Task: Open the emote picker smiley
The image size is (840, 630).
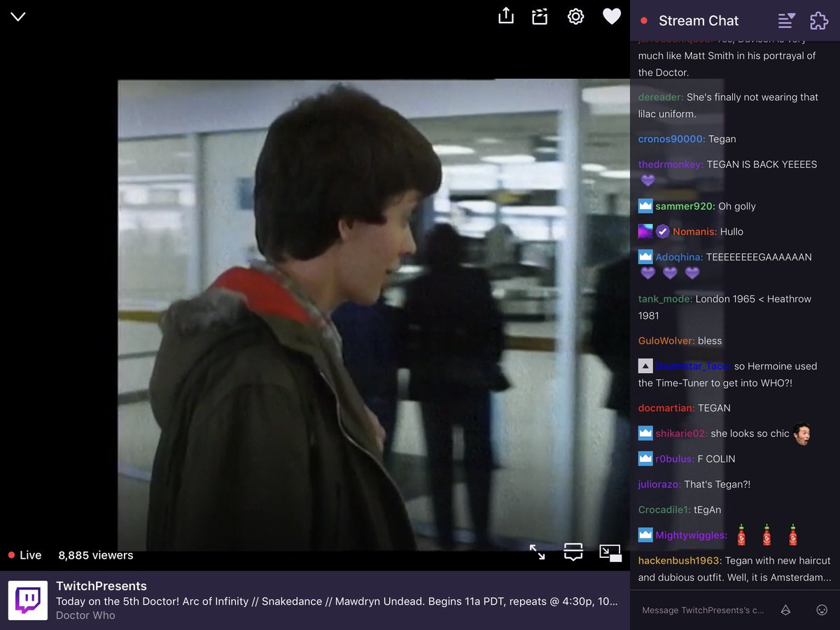Action: 822,610
